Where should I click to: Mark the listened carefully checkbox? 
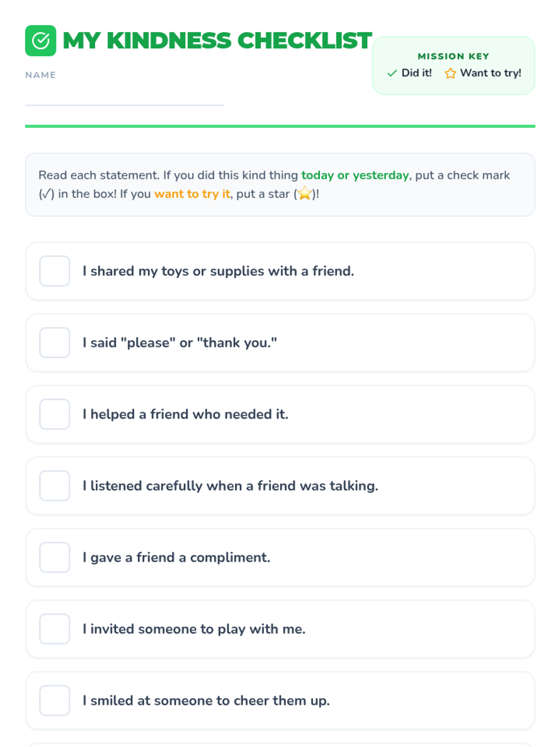55,486
